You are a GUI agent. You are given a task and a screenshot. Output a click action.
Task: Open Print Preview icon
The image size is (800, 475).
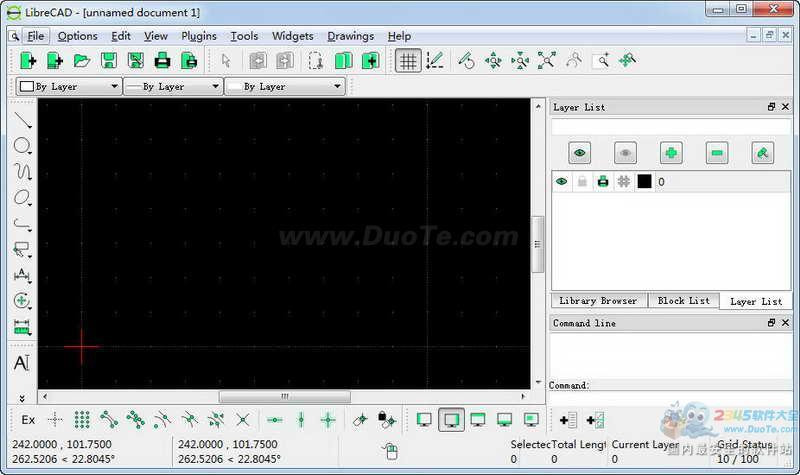(189, 61)
